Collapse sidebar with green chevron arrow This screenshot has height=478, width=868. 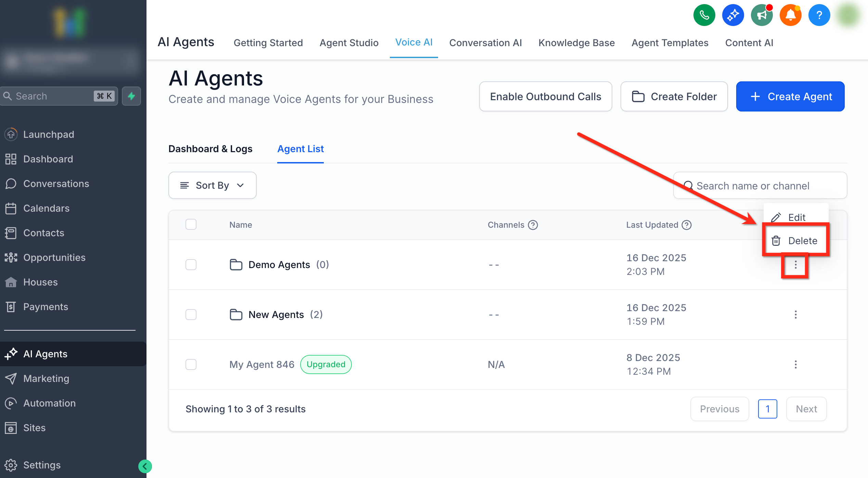tap(145, 466)
